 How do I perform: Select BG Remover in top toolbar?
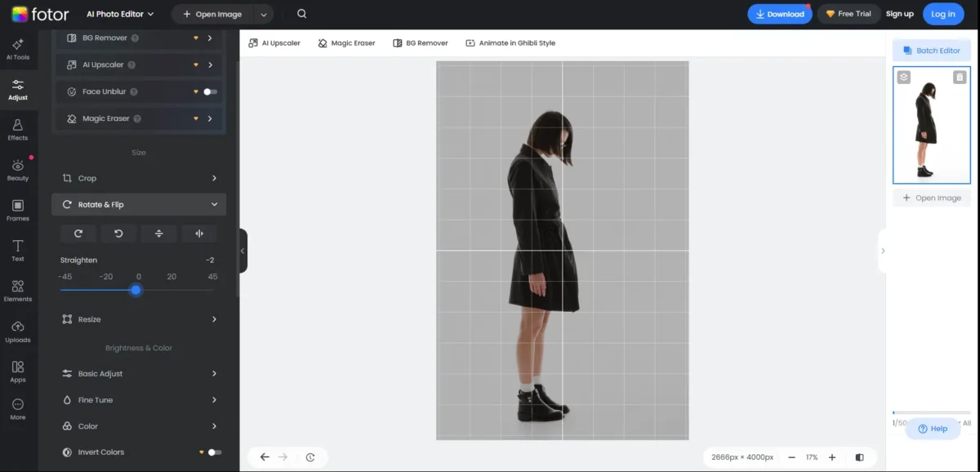421,42
